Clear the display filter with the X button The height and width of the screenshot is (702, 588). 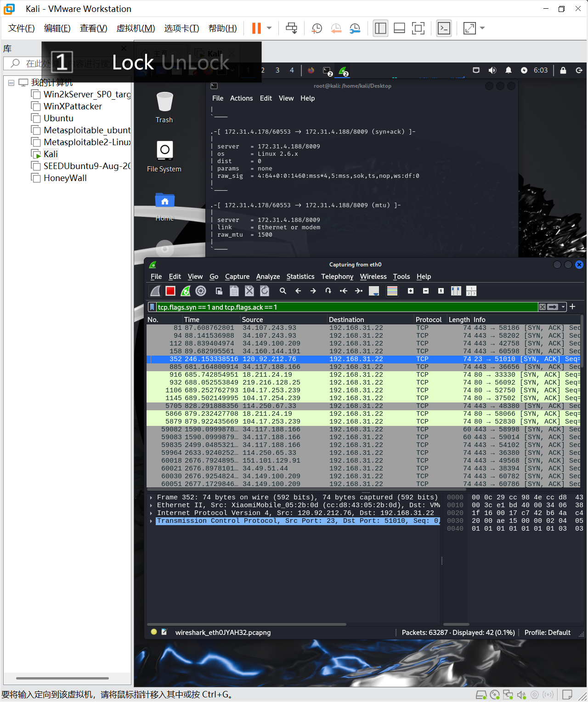pyautogui.click(x=543, y=307)
